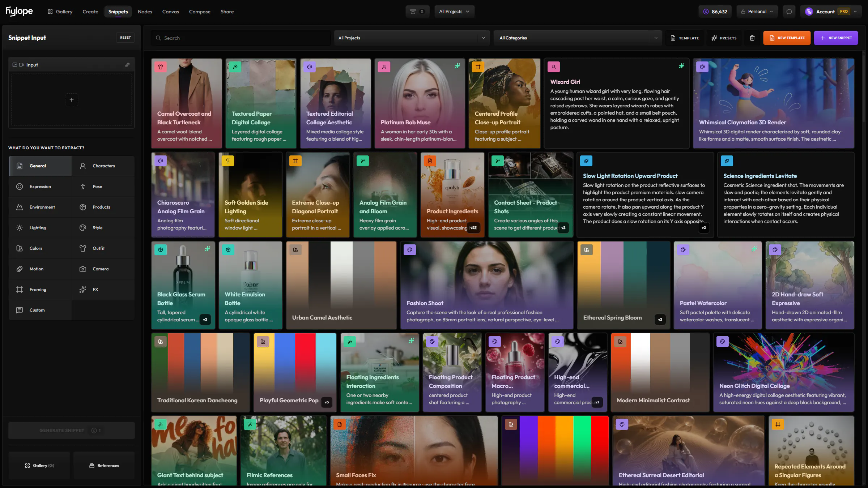
Task: Open the Centered Profile Close-up Portrait card
Action: [505, 103]
